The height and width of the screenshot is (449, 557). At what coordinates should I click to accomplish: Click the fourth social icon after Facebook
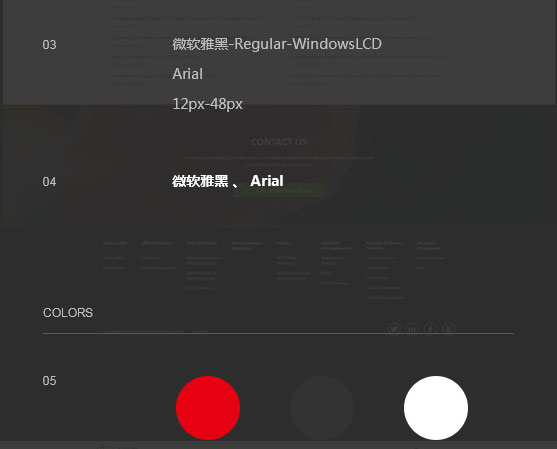[449, 329]
